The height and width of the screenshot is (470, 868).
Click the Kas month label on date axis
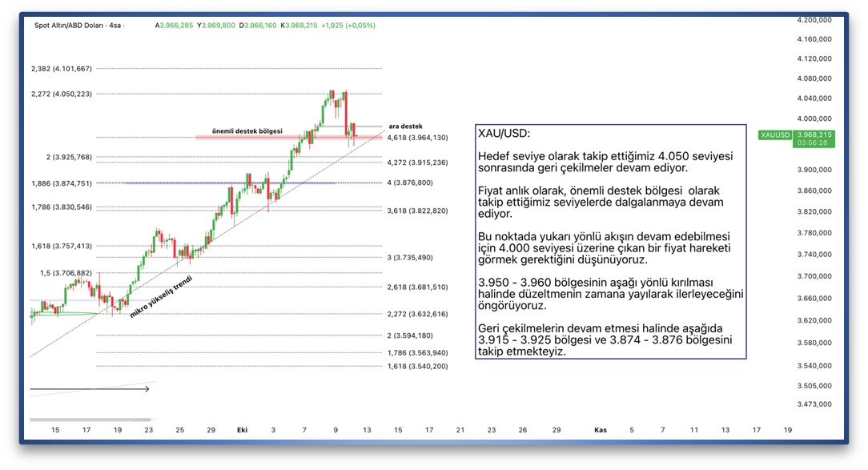tap(600, 430)
